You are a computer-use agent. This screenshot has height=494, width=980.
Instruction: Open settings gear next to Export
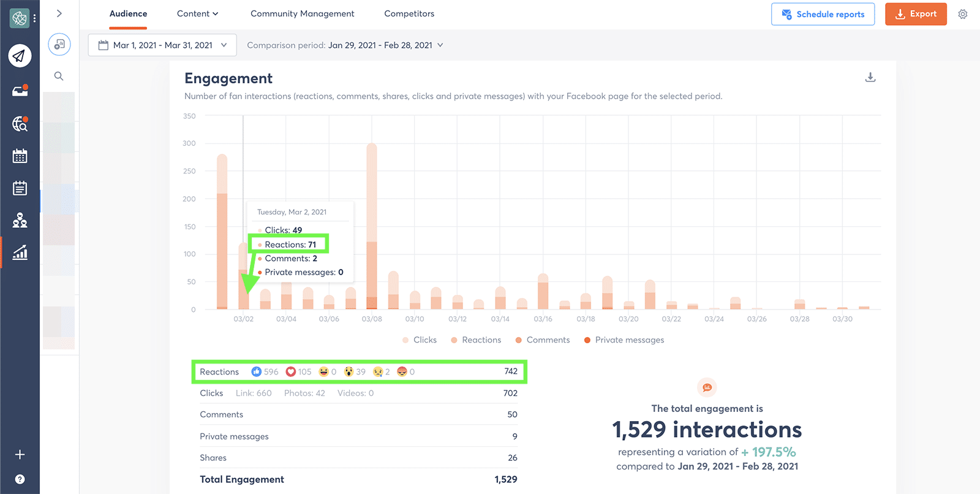(x=963, y=14)
